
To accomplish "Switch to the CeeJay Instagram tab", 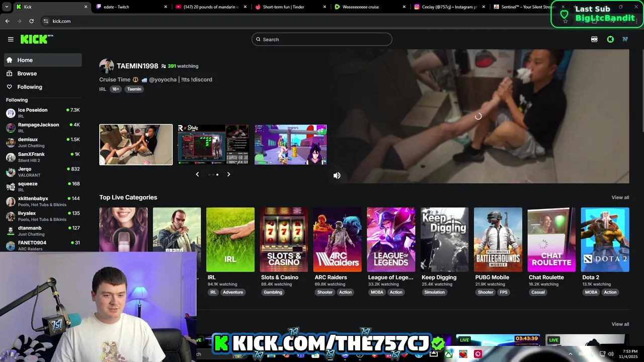I will point(449,7).
